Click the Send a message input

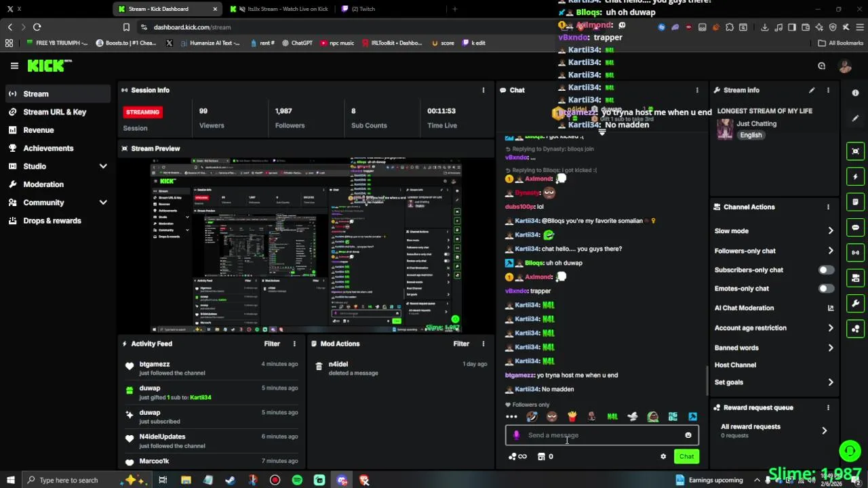tap(601, 435)
